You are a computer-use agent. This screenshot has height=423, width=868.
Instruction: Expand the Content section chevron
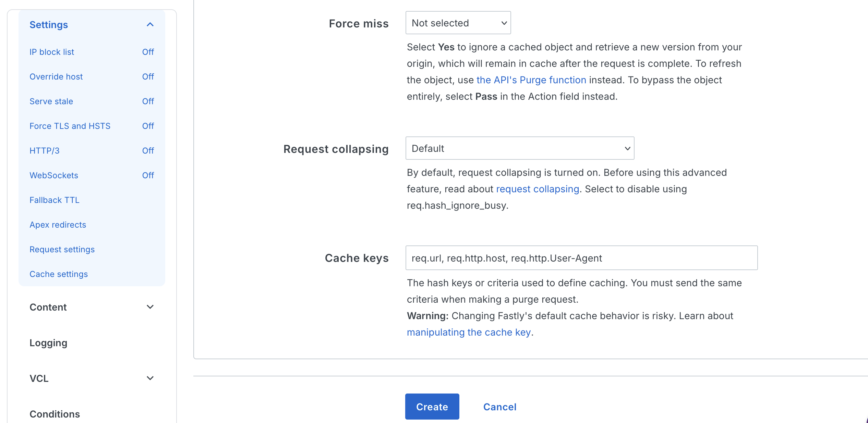[150, 307]
